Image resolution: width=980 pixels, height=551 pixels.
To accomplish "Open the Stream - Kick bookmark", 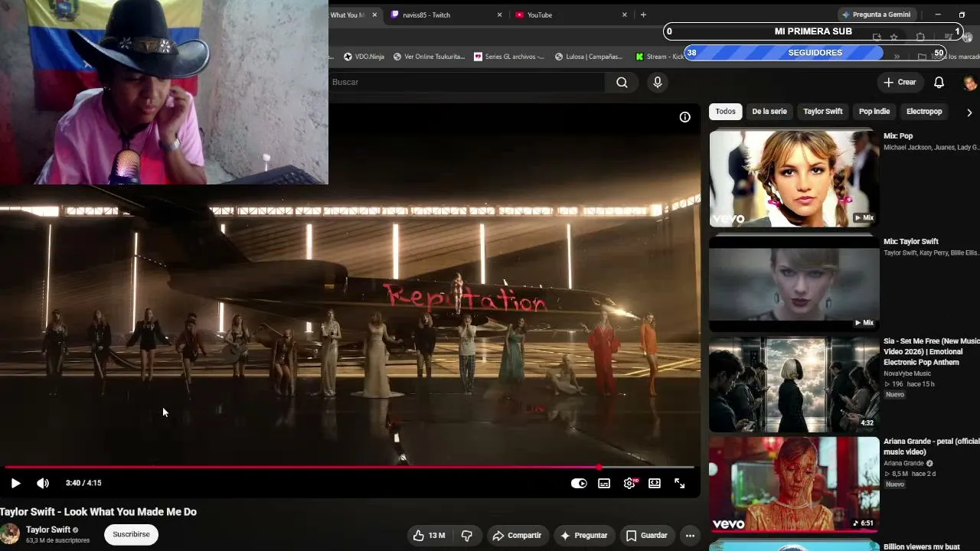I will tap(660, 57).
